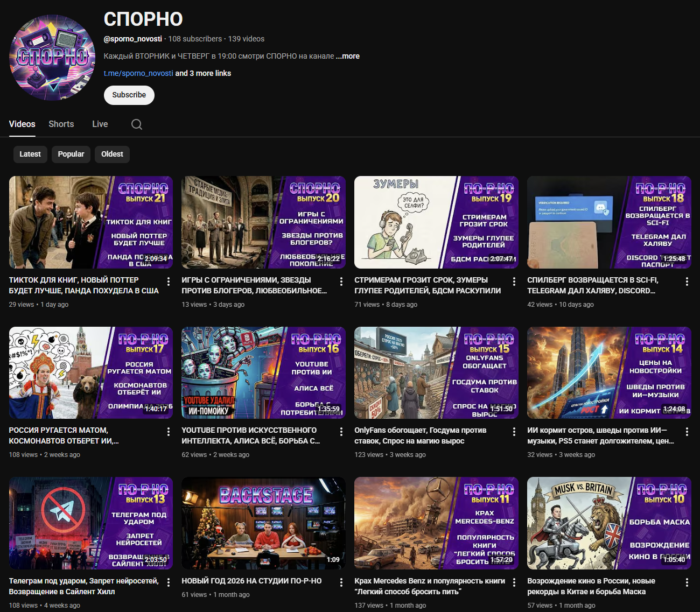The width and height of the screenshot is (700, 612).
Task: Open video title ИИ кормит остров
Action: coord(601,435)
